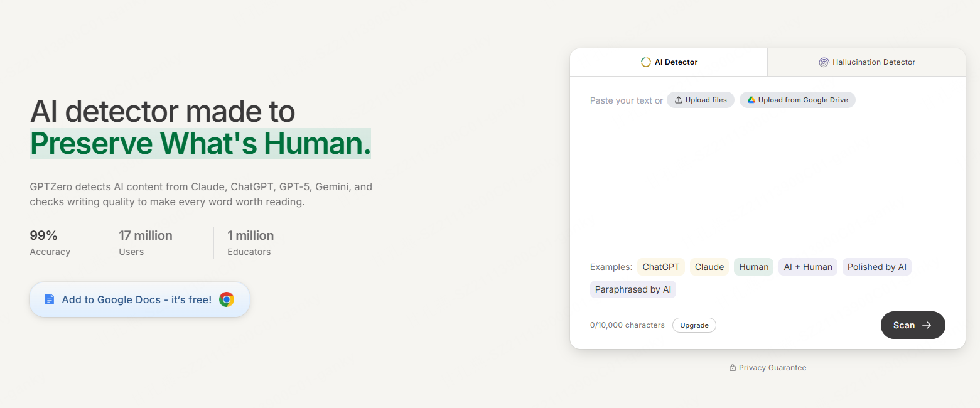Click the 99% Accuracy statistic
The height and width of the screenshot is (408, 980).
click(50, 243)
